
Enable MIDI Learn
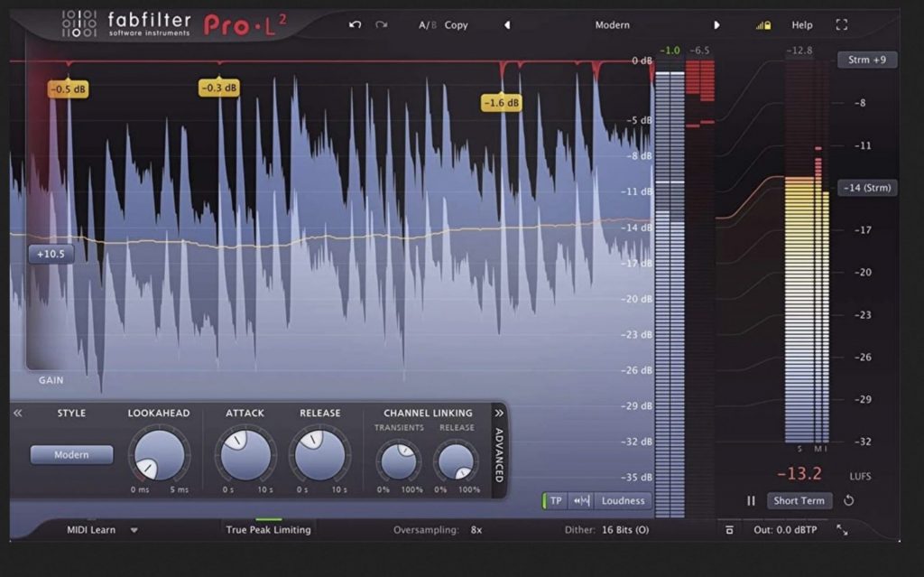click(91, 530)
